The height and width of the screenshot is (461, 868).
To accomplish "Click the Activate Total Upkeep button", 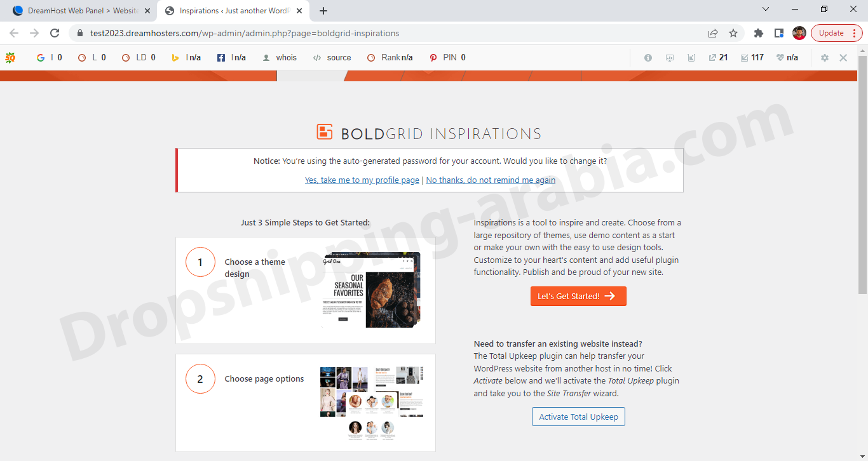I will point(578,417).
